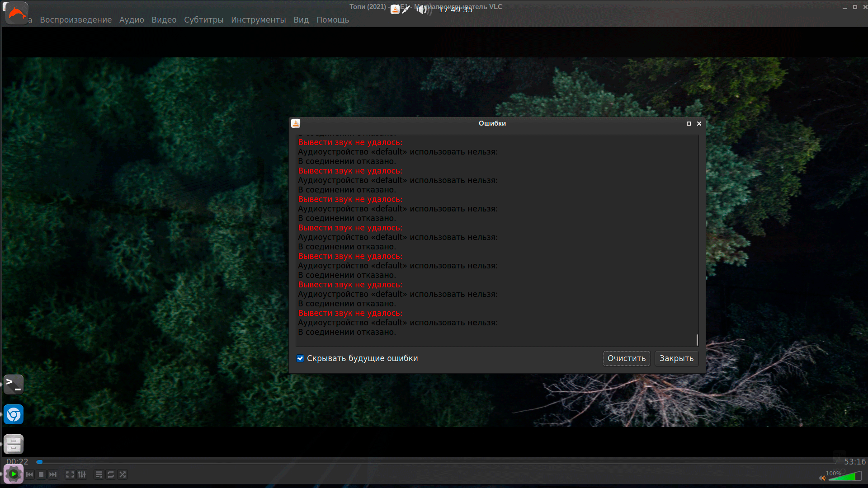The image size is (868, 488).
Task: Open extended settings equalizer icon
Action: click(82, 474)
